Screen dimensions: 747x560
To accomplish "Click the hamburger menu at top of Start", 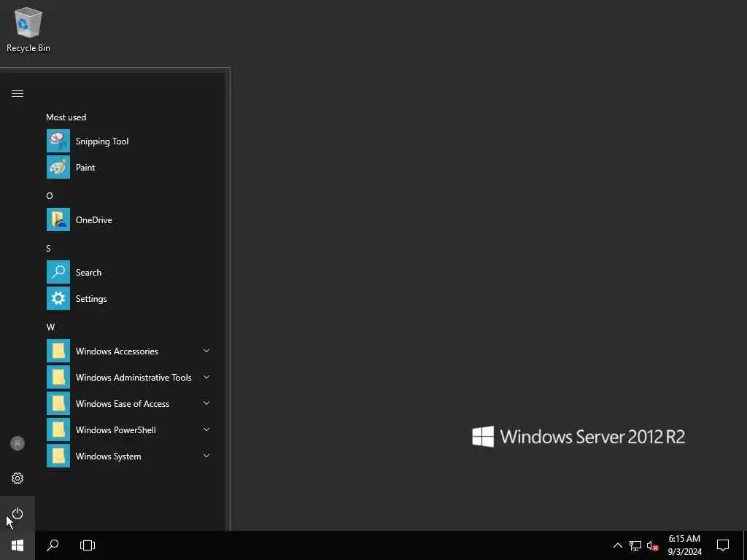I will click(x=18, y=93).
